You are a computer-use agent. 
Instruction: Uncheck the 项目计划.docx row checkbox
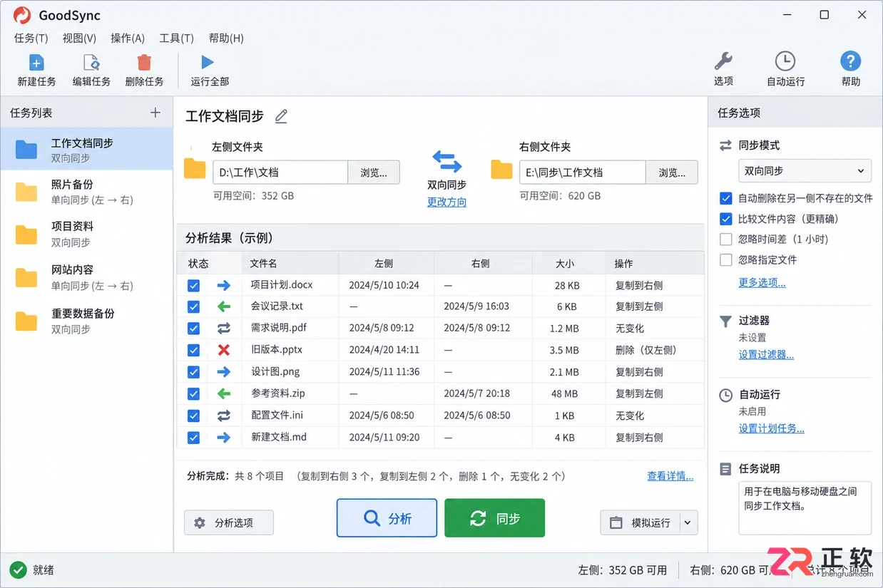tap(193, 285)
